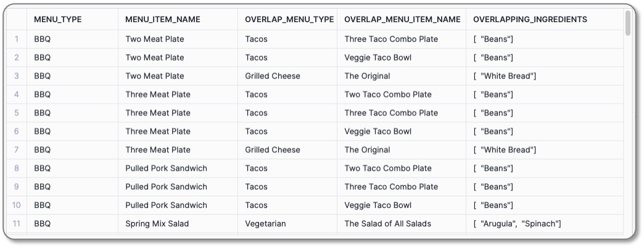Viewport: 644px width, 248px height.
Task: Click the MENU_TYPE column header
Action: (58, 19)
